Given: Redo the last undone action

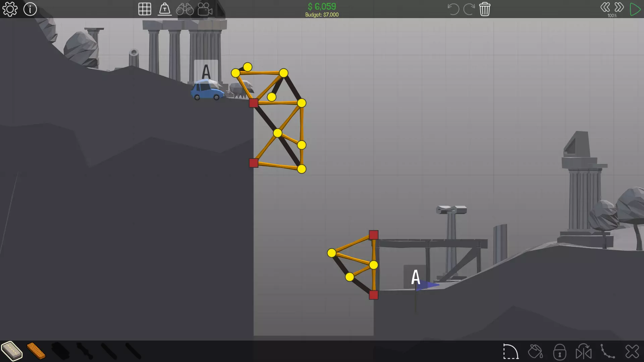Looking at the screenshot, I should pos(469,9).
